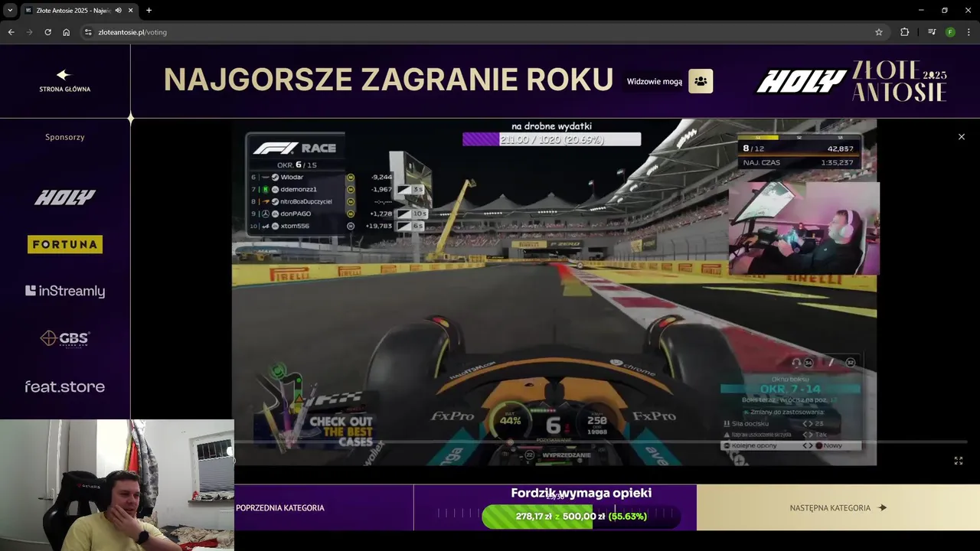Open the browser Home page
The height and width of the screenshot is (551, 980).
(x=66, y=32)
